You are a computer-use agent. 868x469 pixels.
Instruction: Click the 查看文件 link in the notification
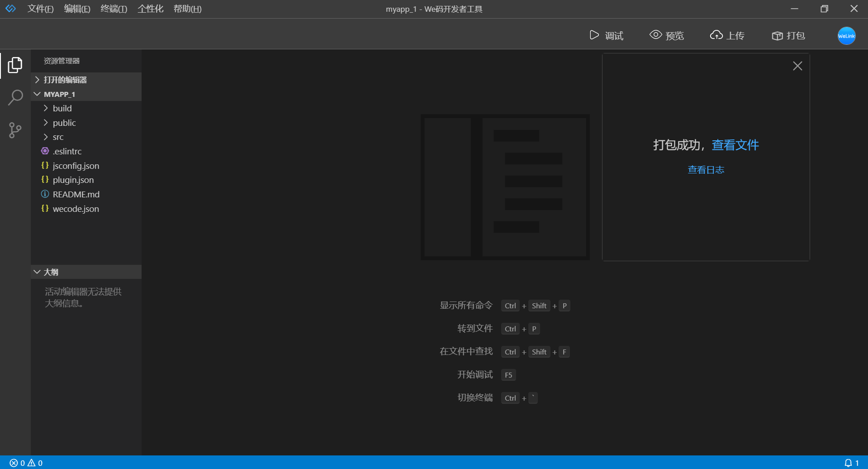(x=735, y=145)
